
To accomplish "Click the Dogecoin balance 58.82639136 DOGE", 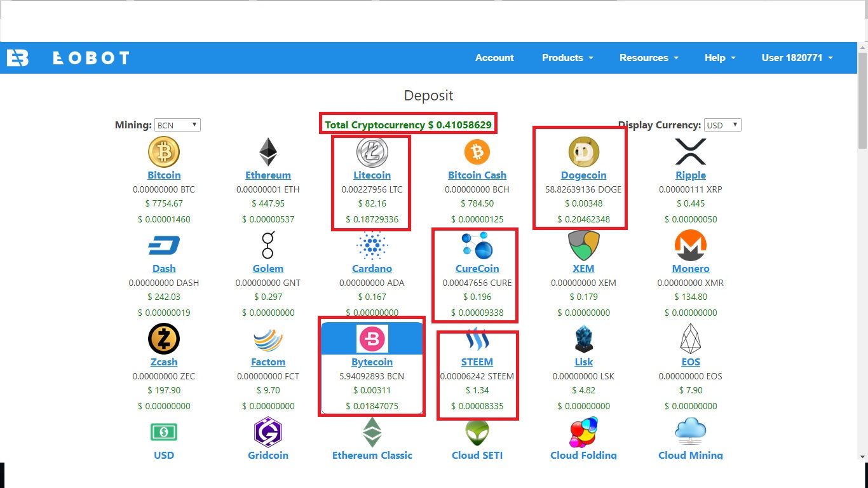I will coord(584,189).
